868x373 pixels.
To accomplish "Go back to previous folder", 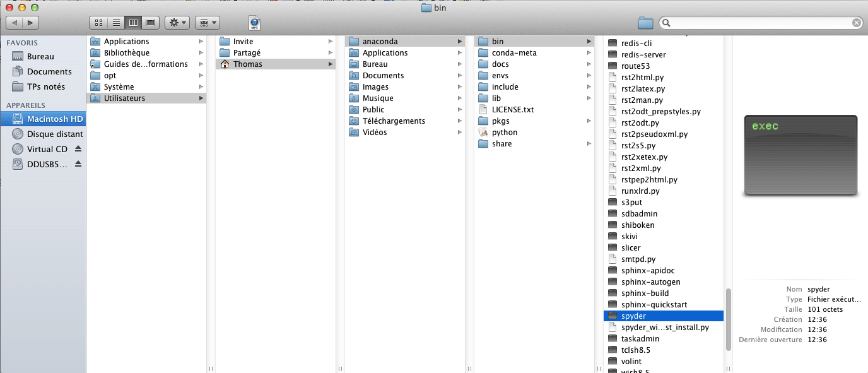I will pyautogui.click(x=15, y=23).
